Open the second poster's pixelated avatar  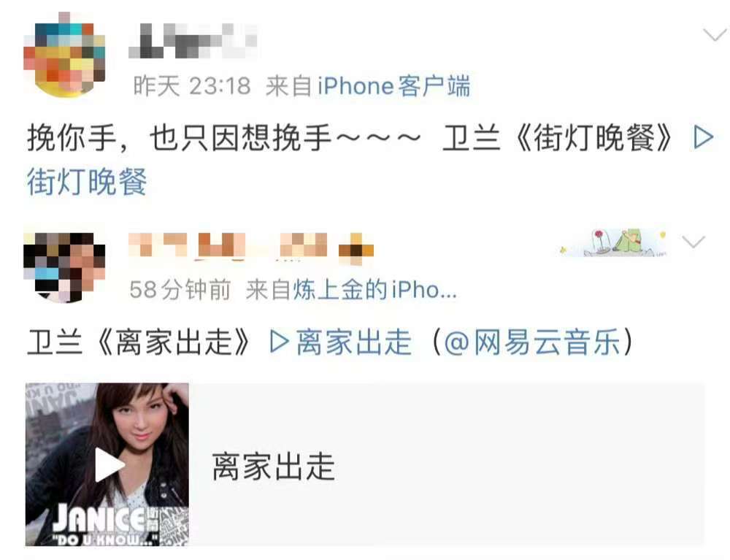(64, 267)
